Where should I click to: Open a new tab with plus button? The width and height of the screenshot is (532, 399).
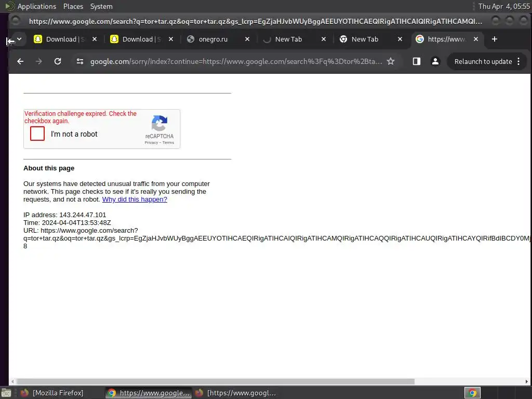[x=495, y=39]
